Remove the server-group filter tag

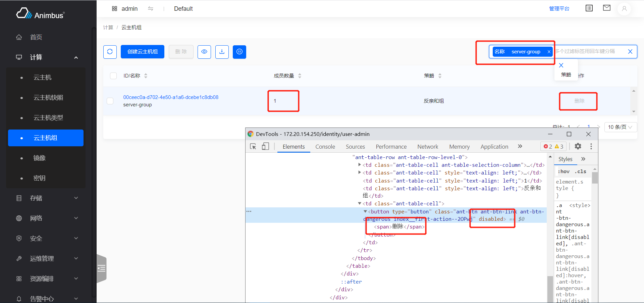(549, 52)
